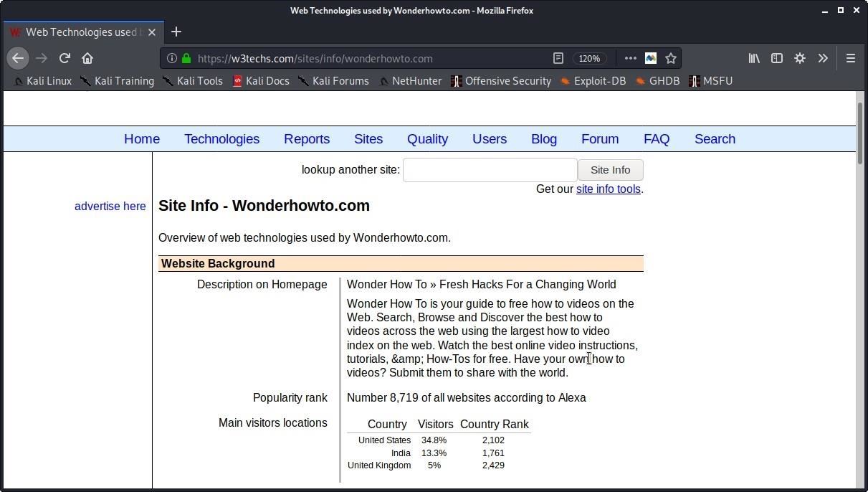The width and height of the screenshot is (868, 492).
Task: Open Forum in site navigation
Action: [x=600, y=139]
